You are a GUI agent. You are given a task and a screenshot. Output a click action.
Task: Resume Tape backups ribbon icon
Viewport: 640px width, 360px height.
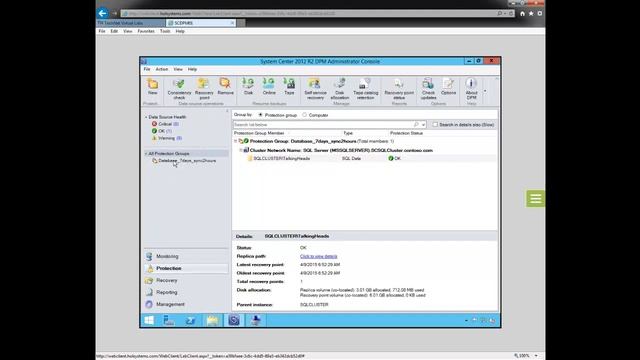tap(289, 87)
